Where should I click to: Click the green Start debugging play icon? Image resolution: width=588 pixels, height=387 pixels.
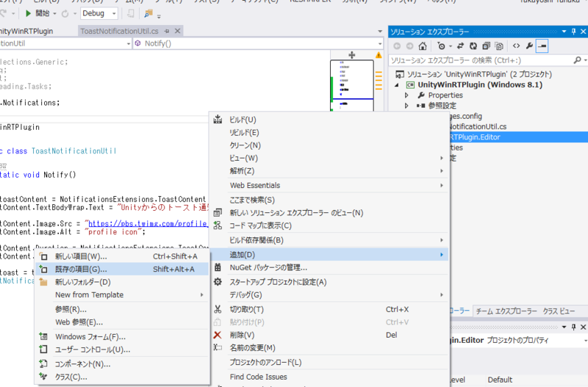click(x=28, y=13)
